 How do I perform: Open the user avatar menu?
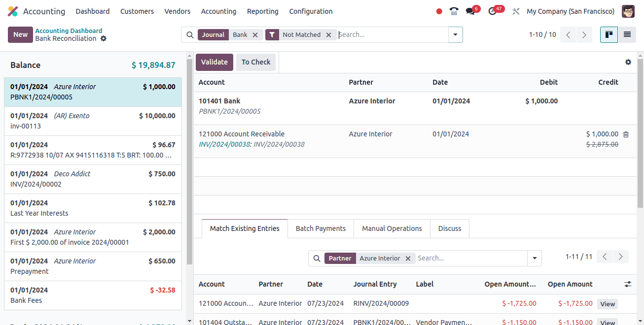coord(628,11)
